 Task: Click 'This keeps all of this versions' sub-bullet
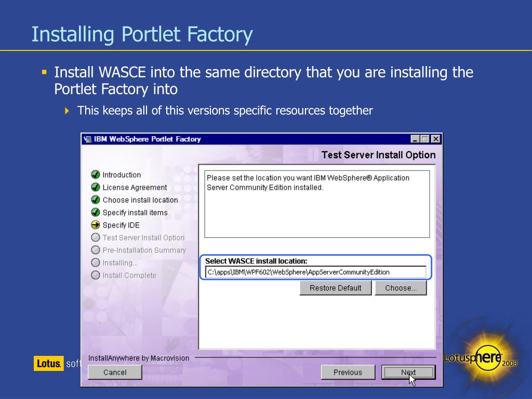[x=225, y=111]
